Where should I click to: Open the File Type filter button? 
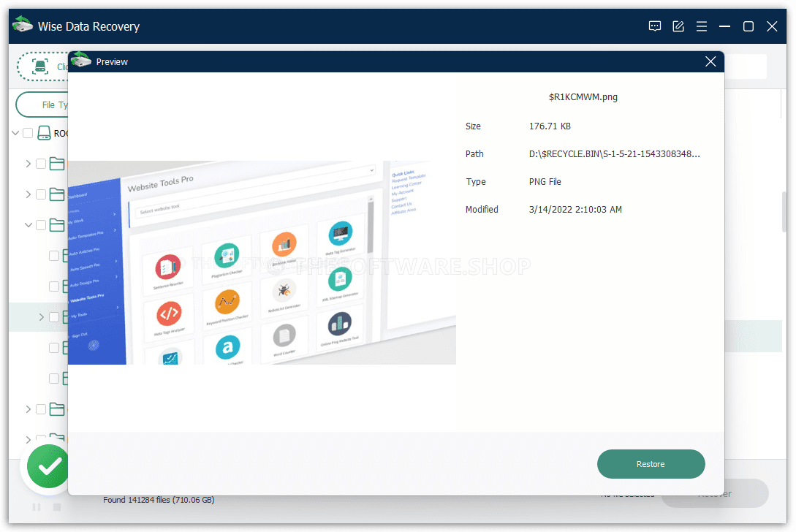pyautogui.click(x=42, y=104)
